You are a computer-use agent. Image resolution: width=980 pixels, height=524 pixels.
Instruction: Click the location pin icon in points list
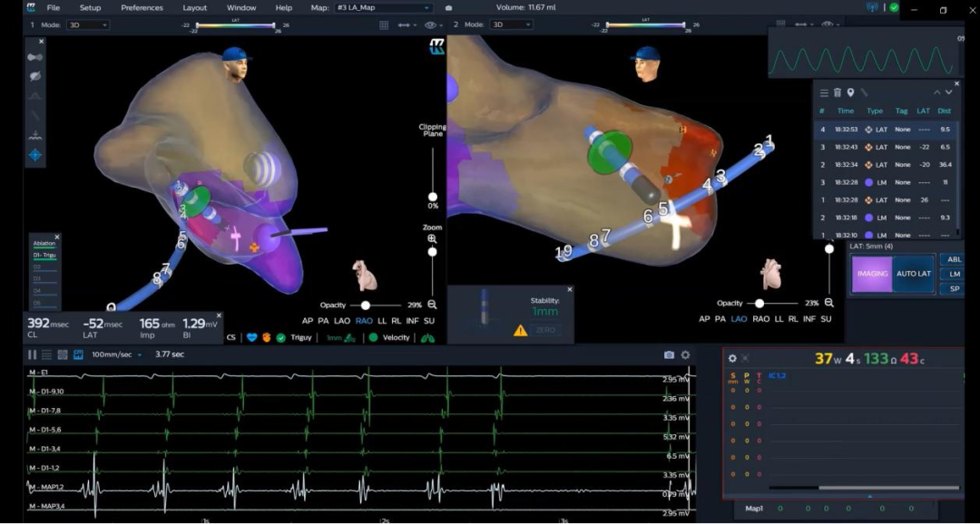850,92
